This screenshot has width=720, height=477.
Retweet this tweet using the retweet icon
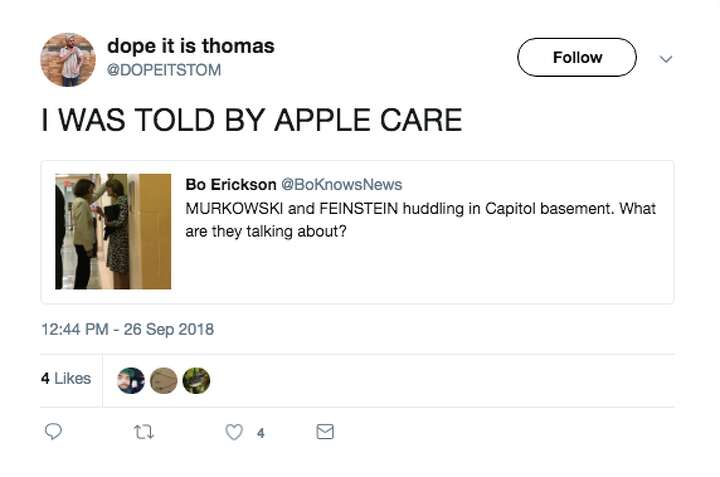pos(144,432)
